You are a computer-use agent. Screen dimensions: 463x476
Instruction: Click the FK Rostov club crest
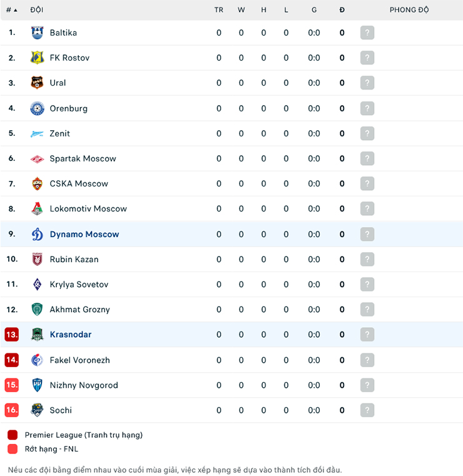pyautogui.click(x=38, y=58)
